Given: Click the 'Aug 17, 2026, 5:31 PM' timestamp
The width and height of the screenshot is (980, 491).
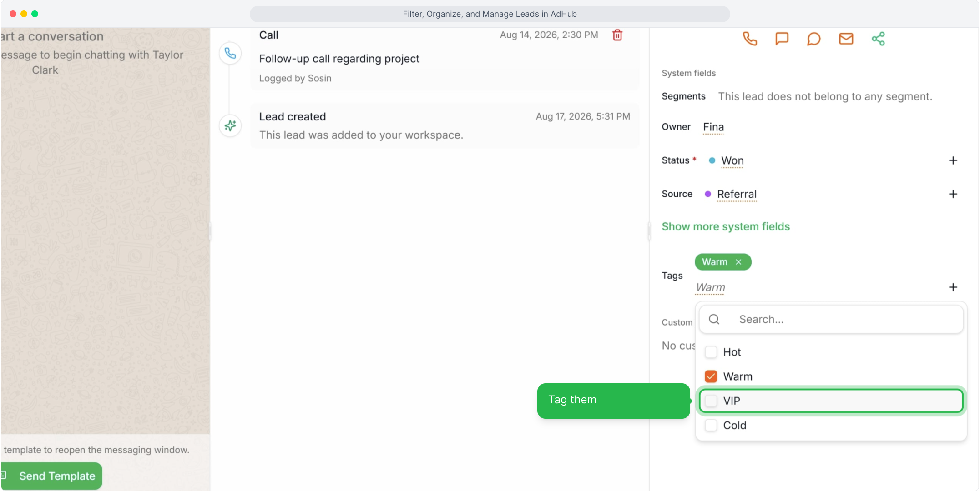Looking at the screenshot, I should pyautogui.click(x=583, y=117).
